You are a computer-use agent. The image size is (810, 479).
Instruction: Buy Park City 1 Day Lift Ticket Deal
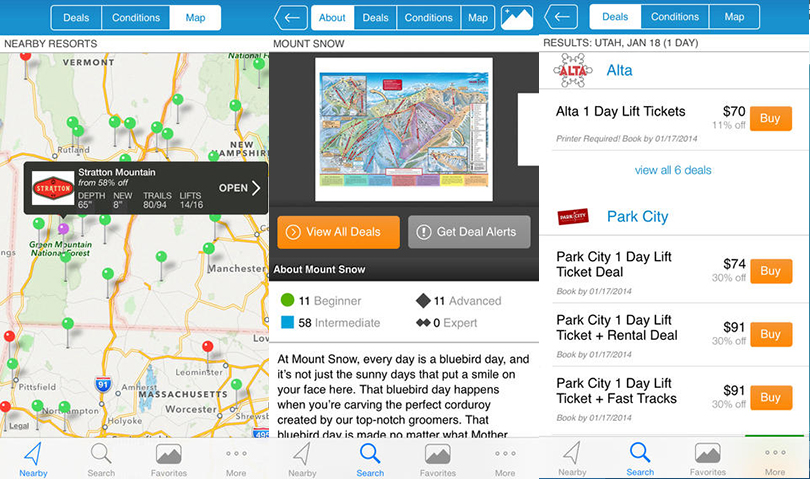pos(770,271)
